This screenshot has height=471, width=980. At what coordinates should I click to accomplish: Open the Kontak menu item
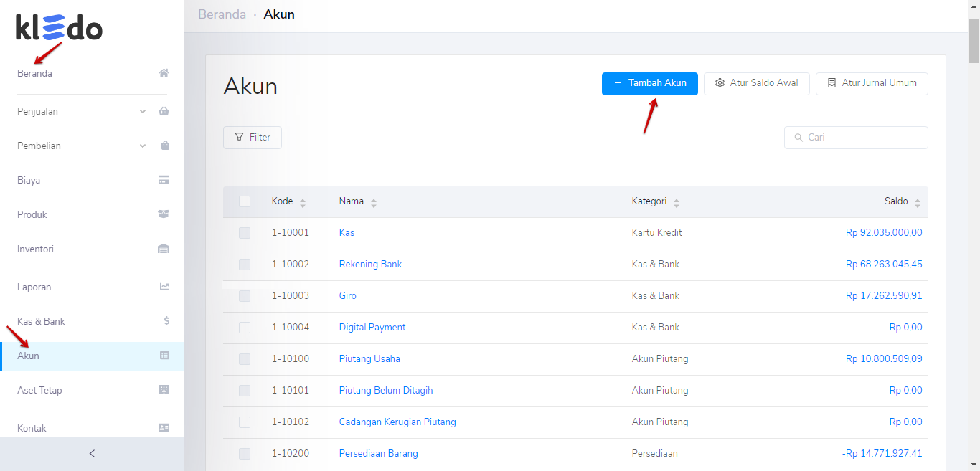tap(32, 427)
